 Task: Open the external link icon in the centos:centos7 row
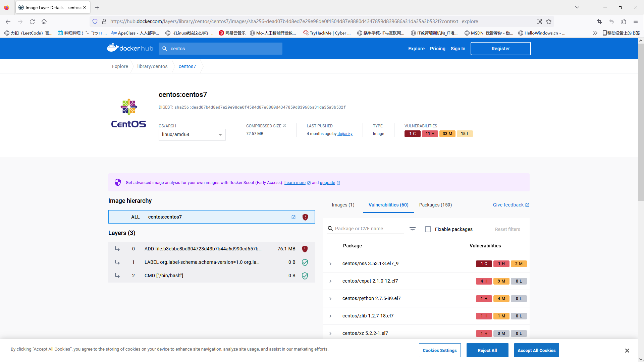tap(293, 217)
